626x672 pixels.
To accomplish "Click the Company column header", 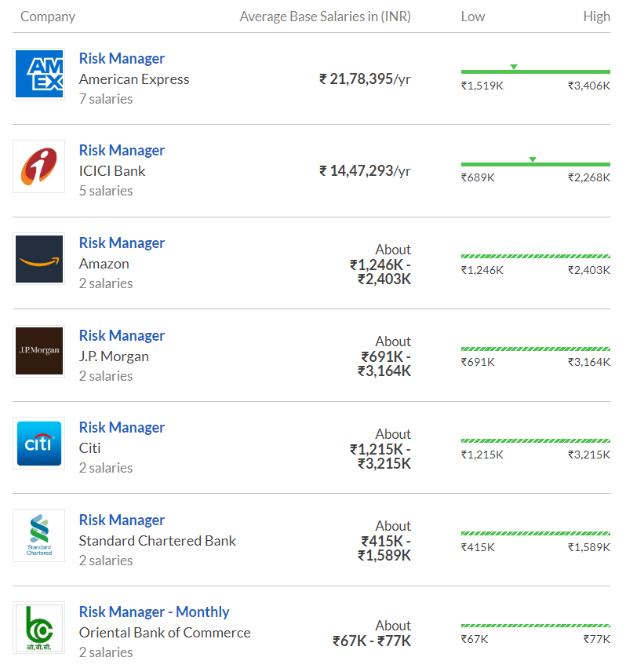I will point(48,16).
